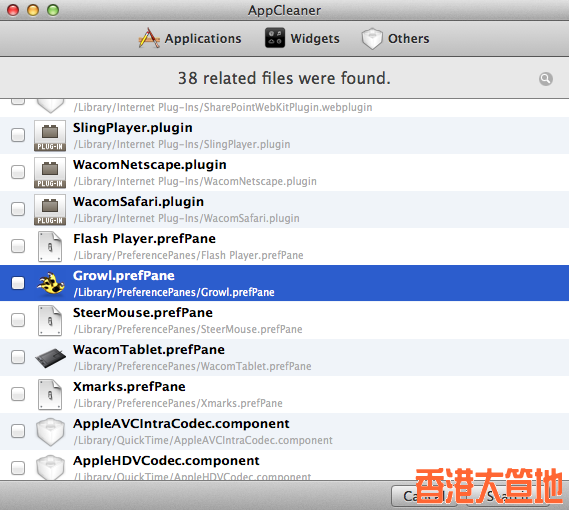
Task: Tick the WacomNetscape.plugin checkbox
Action: point(18,172)
